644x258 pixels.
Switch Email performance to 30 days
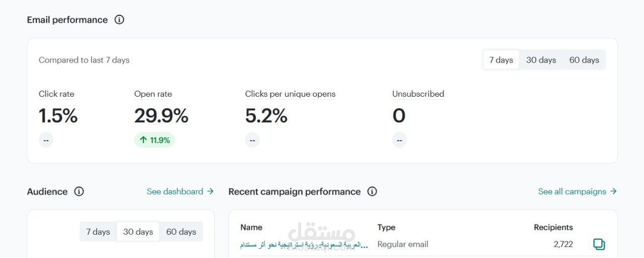click(541, 60)
